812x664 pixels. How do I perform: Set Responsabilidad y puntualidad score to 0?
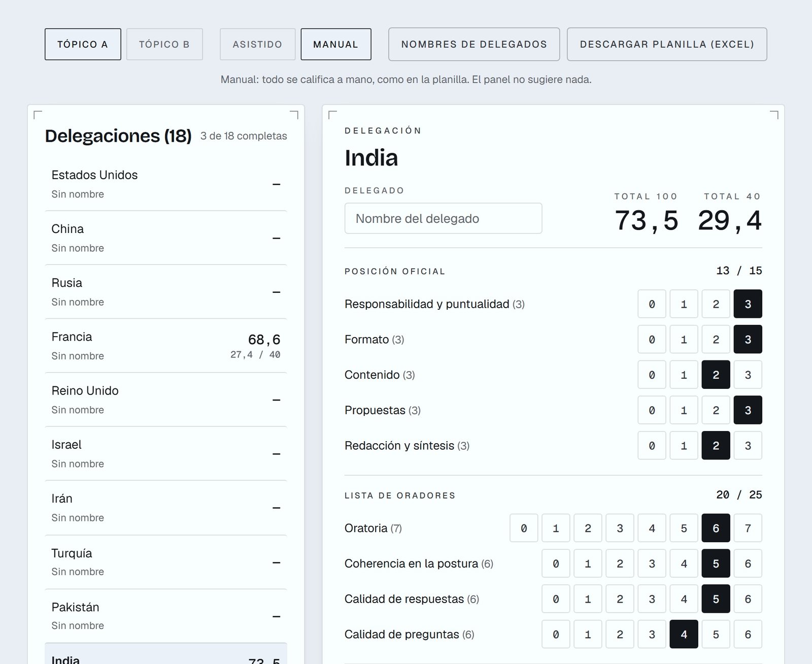point(652,304)
